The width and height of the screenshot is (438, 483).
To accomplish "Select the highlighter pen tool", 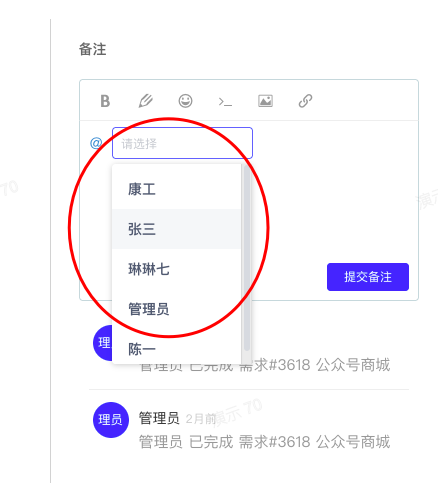I will pyautogui.click(x=145, y=101).
